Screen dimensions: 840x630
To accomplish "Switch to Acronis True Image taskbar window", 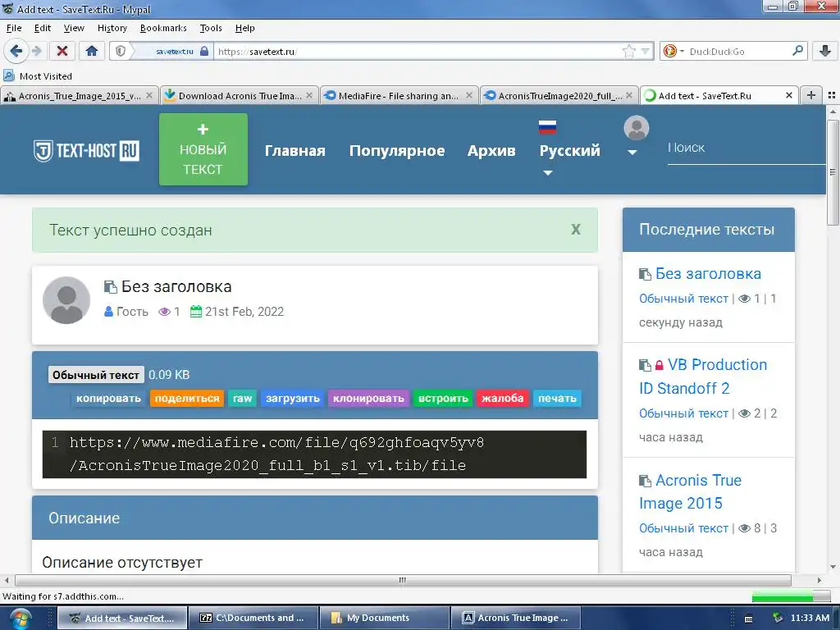I will tap(517, 618).
